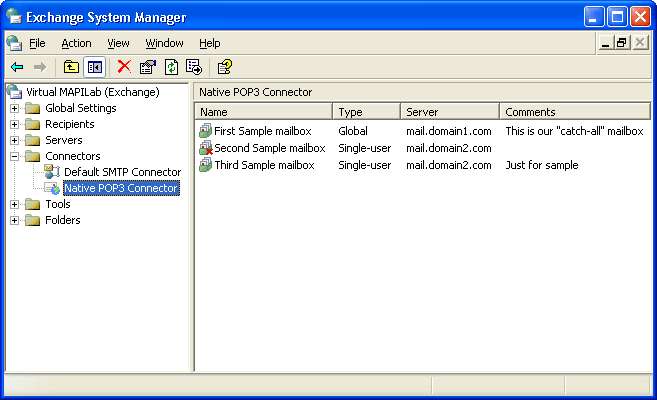Click the Third Sample mailbox icon
The width and height of the screenshot is (657, 400).
pyautogui.click(x=205, y=165)
